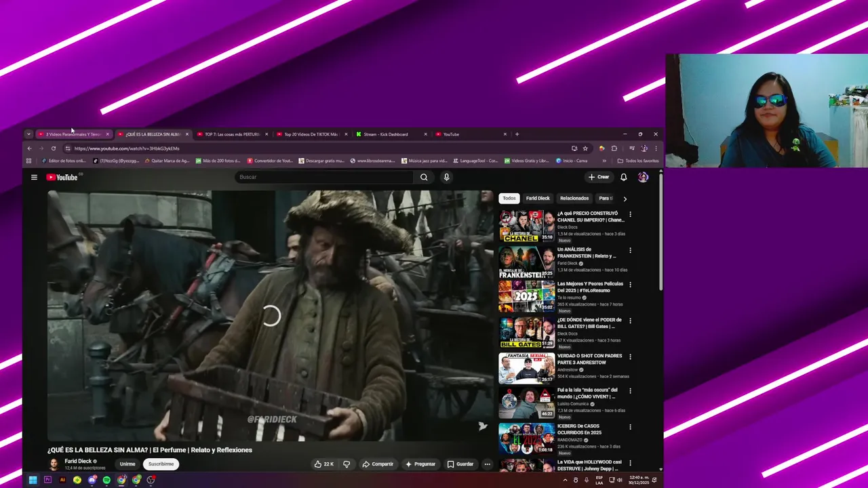Open the YouTube hamburger guide menu
Image resolution: width=868 pixels, height=488 pixels.
point(34,177)
